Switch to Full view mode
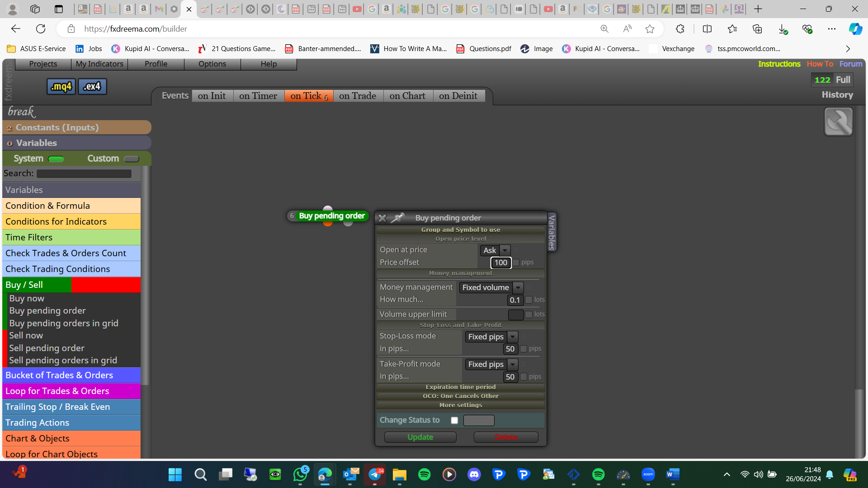868x488 pixels. click(x=843, y=80)
